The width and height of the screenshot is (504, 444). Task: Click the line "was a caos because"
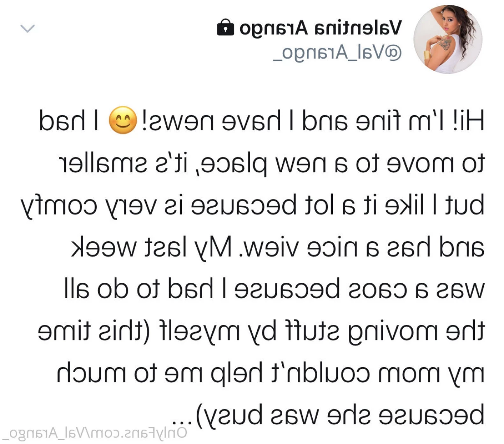(274, 290)
